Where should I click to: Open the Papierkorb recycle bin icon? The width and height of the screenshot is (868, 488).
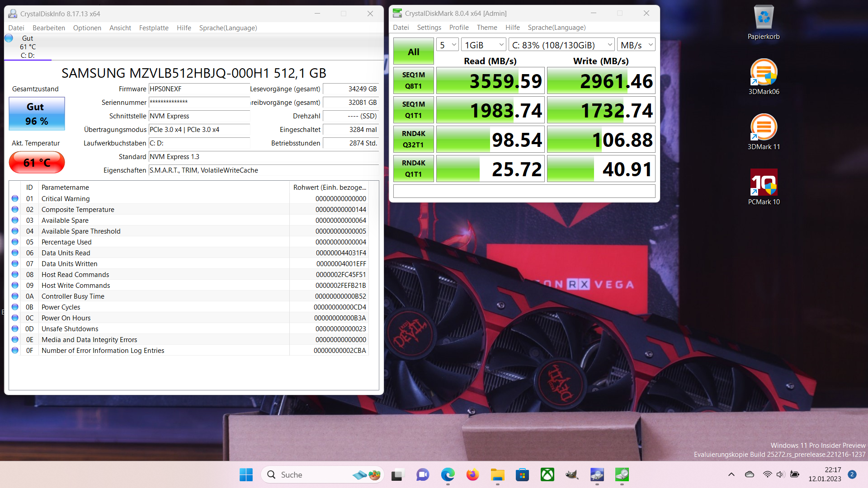tap(764, 18)
